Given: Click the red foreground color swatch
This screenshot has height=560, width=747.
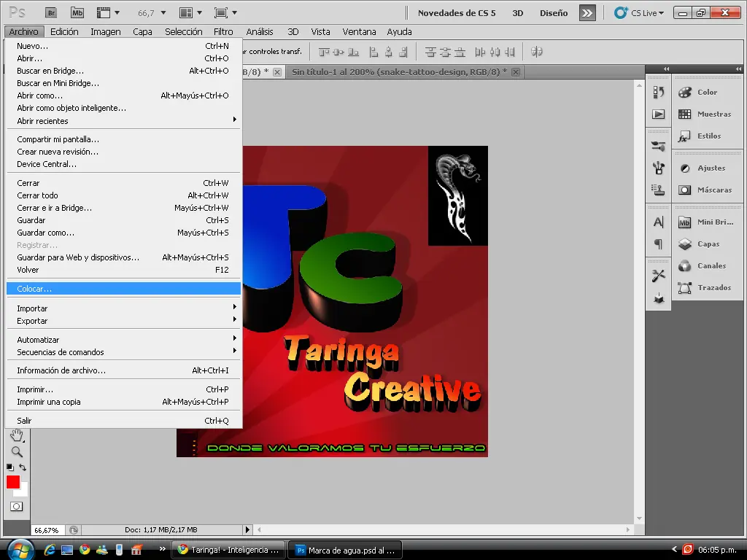Looking at the screenshot, I should point(12,482).
